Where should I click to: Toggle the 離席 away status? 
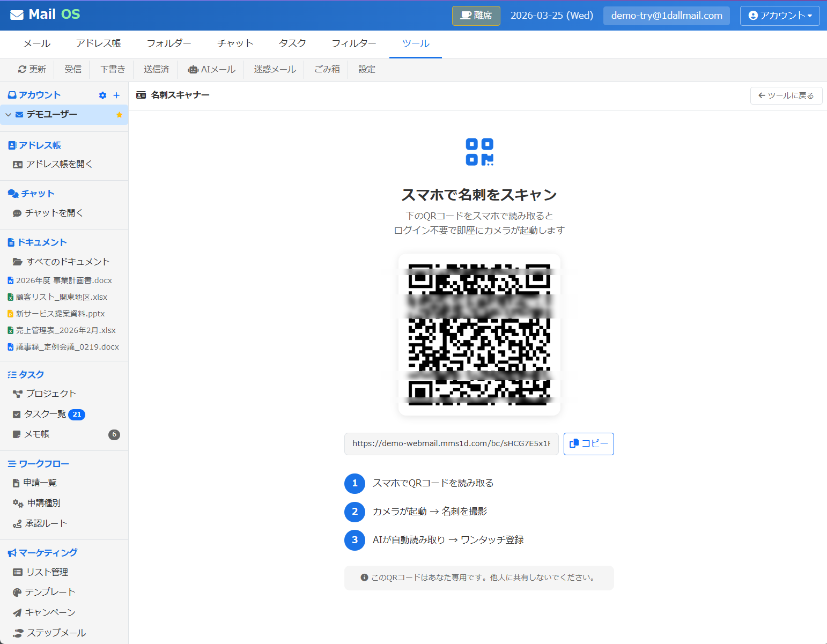476,16
